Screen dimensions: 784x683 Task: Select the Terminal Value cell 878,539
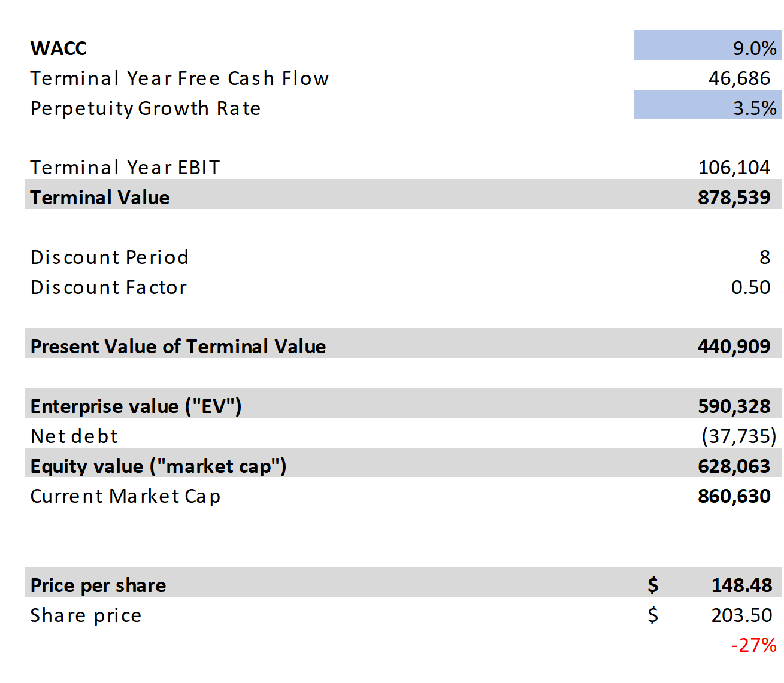734,197
